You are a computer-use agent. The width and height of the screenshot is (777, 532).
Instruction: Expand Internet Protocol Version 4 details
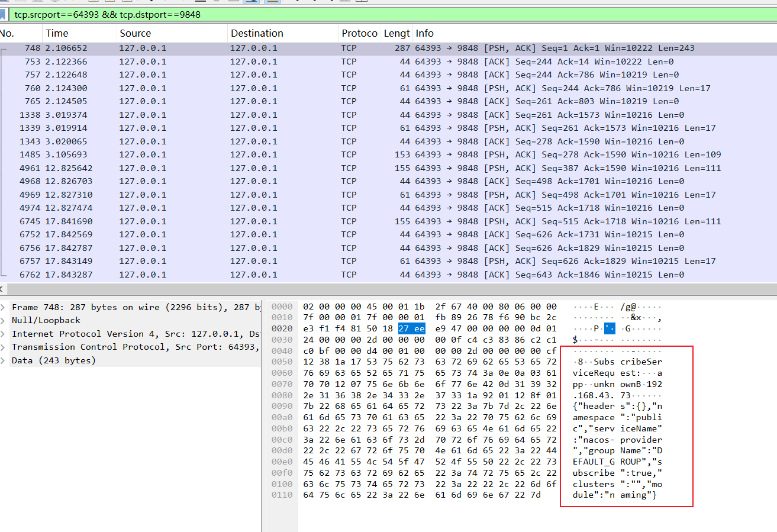click(x=4, y=334)
